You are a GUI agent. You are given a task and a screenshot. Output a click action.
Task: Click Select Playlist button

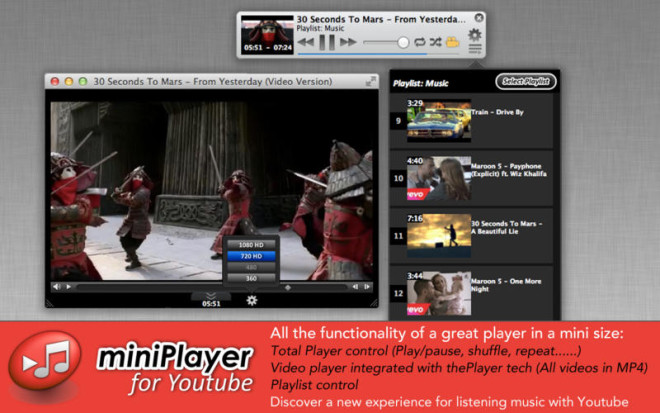point(526,81)
